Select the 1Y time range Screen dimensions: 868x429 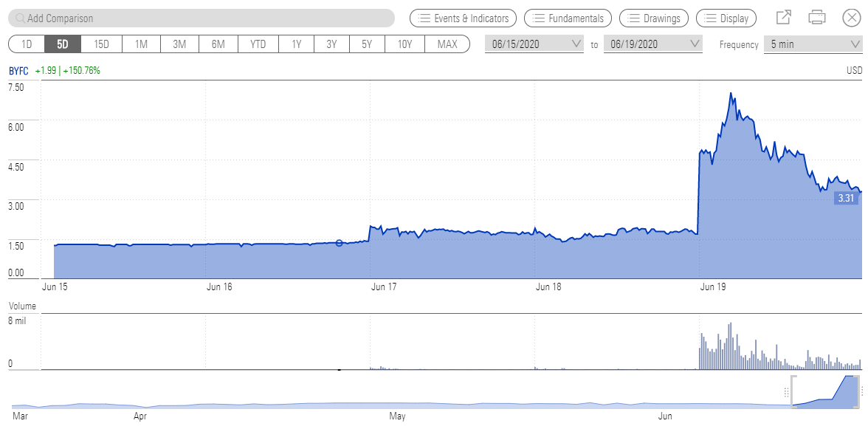296,44
